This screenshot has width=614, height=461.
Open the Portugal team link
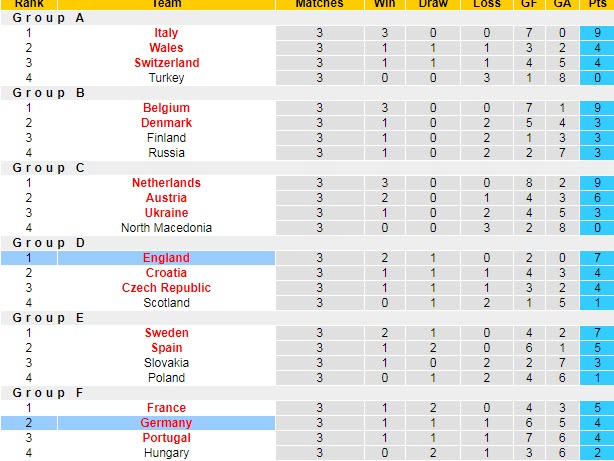coord(166,437)
